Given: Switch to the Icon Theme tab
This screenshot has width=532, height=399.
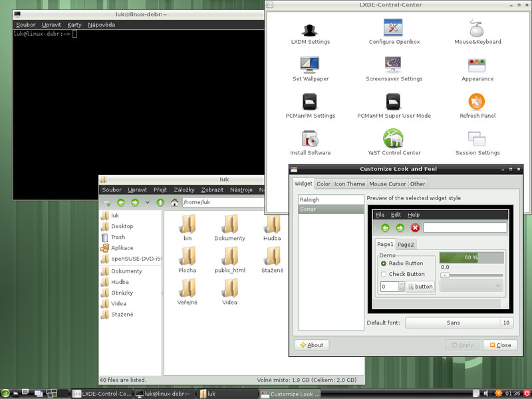Looking at the screenshot, I should 350,184.
